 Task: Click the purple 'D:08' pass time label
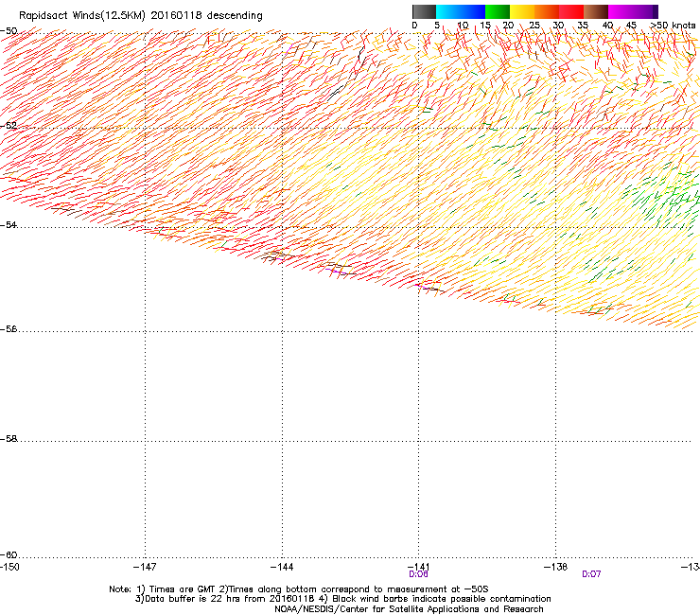(x=418, y=574)
